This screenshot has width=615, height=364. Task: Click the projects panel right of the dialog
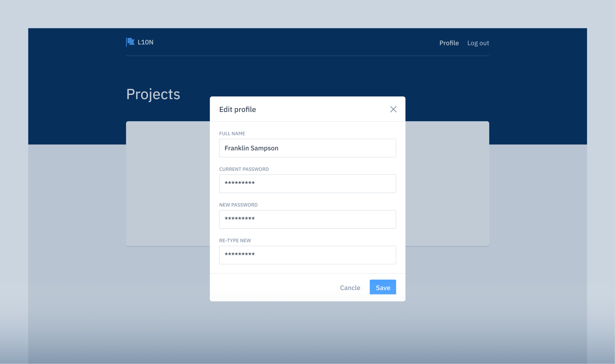coord(447,184)
